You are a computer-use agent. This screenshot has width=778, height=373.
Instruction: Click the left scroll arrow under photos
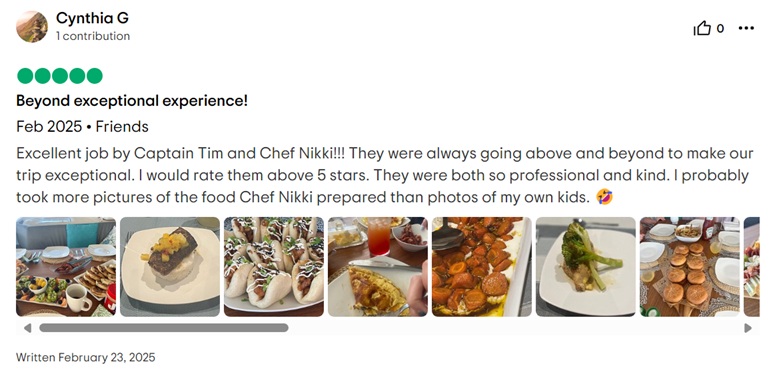27,328
